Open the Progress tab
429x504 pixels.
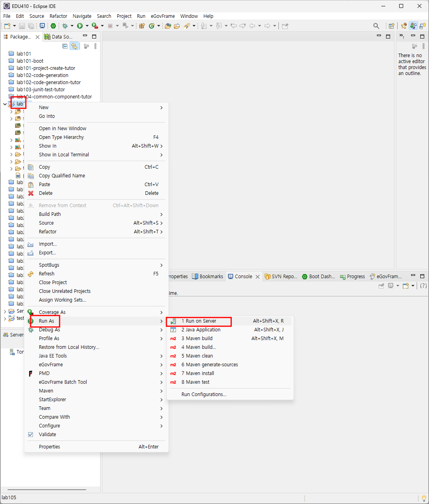click(352, 277)
